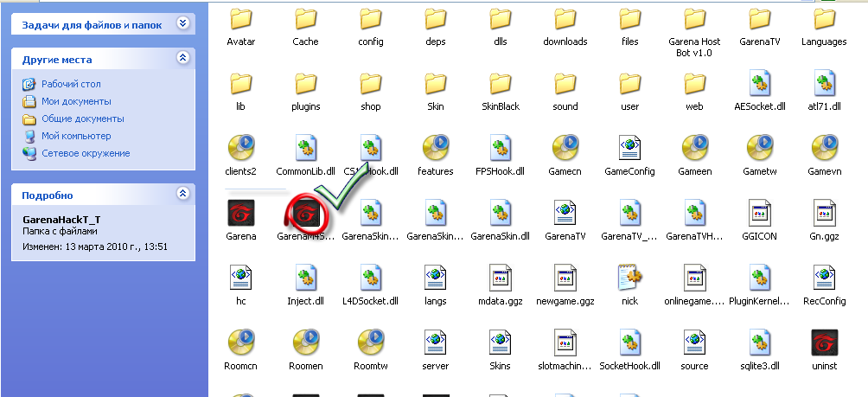Select the Gametw media file
The width and height of the screenshot is (868, 397).
tap(759, 149)
